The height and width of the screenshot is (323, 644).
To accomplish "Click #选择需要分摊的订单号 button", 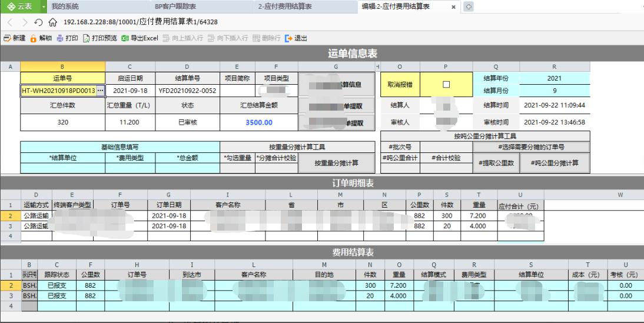I will pos(532,147).
